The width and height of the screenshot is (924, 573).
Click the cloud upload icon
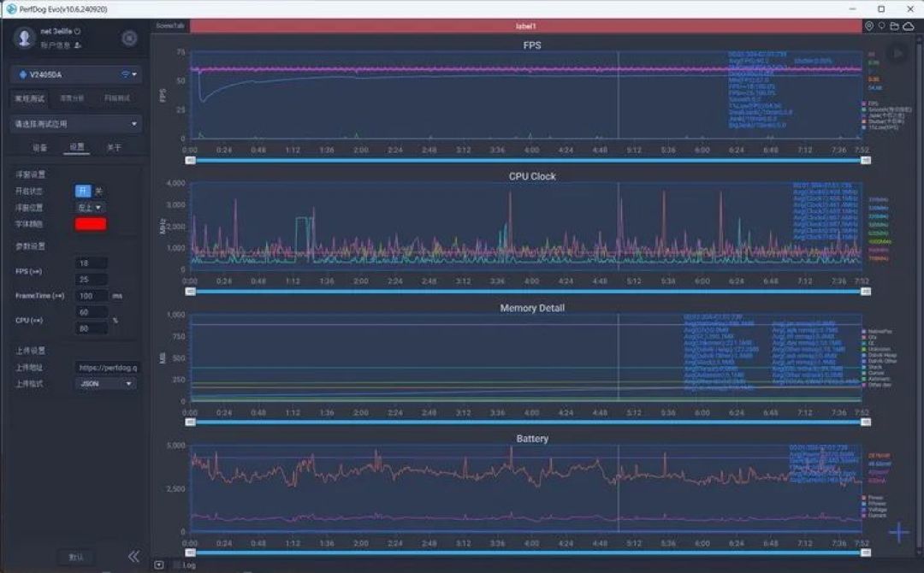coord(909,26)
